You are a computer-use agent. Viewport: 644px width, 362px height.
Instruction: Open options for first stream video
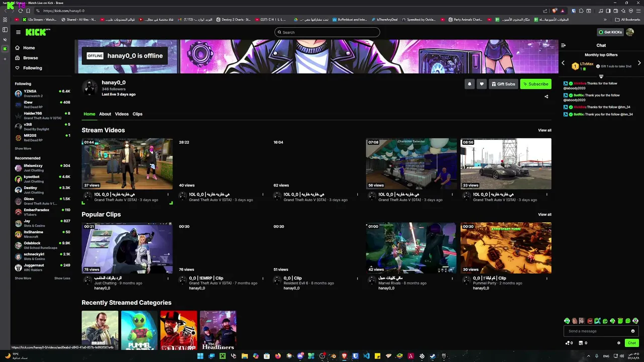click(x=168, y=194)
